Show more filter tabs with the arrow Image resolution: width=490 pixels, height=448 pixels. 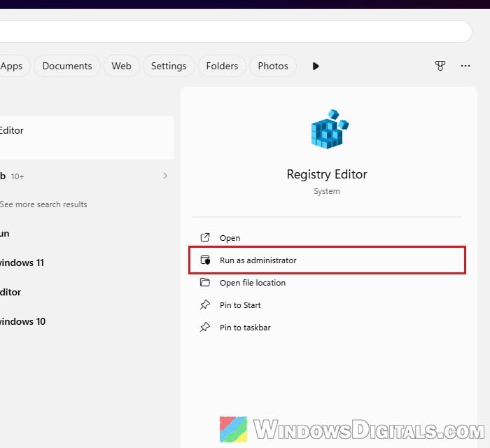point(316,66)
